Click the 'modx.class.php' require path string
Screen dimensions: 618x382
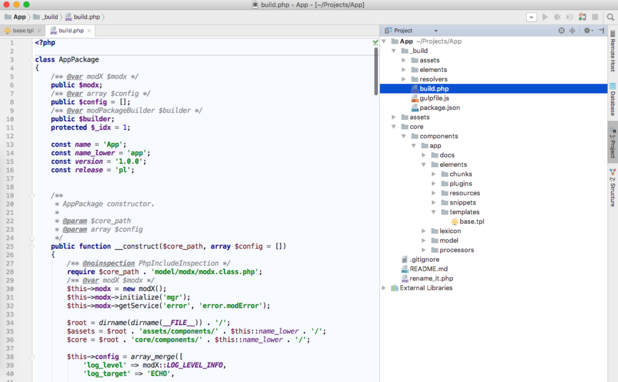point(205,272)
